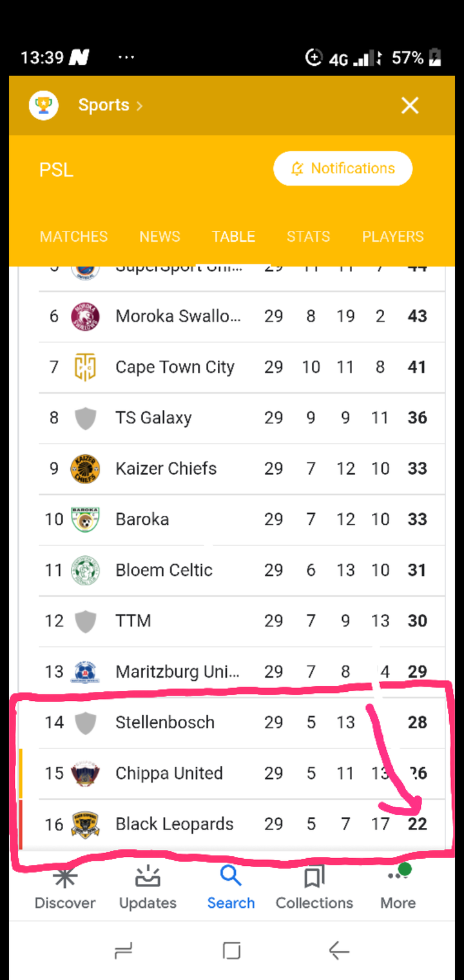Viewport: 464px width, 980px height.
Task: Tap the Search magnifier icon
Action: 231,876
